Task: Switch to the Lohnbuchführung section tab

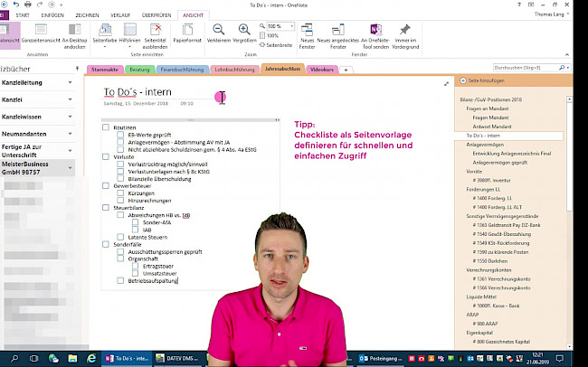Action: (234, 69)
